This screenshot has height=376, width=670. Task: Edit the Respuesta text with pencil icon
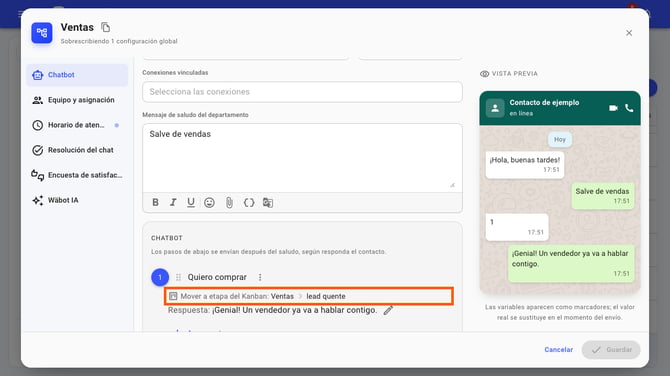click(388, 311)
